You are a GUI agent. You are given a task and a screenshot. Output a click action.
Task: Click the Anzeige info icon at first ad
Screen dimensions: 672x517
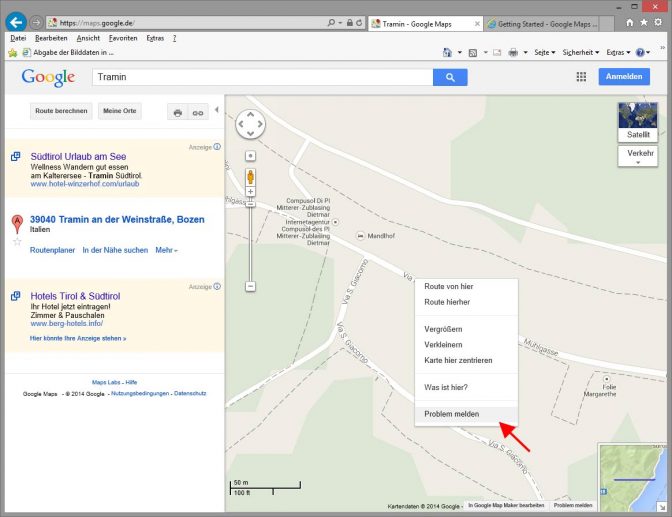pos(217,147)
